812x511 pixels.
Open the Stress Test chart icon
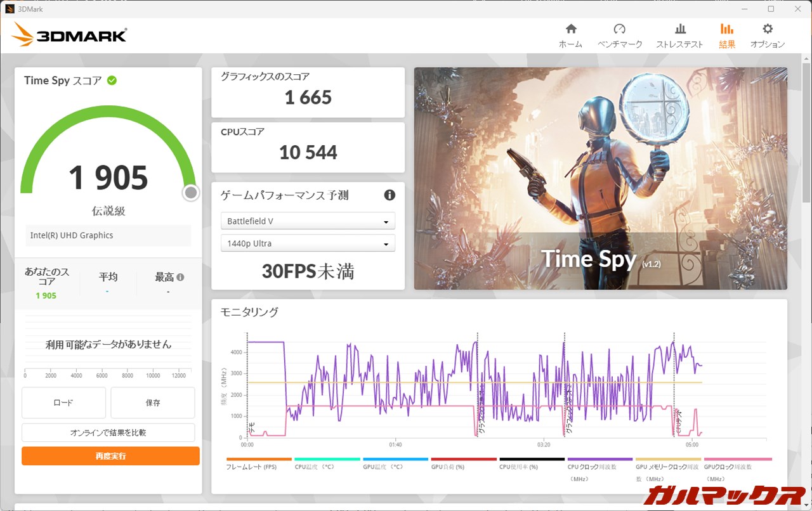[x=679, y=29]
